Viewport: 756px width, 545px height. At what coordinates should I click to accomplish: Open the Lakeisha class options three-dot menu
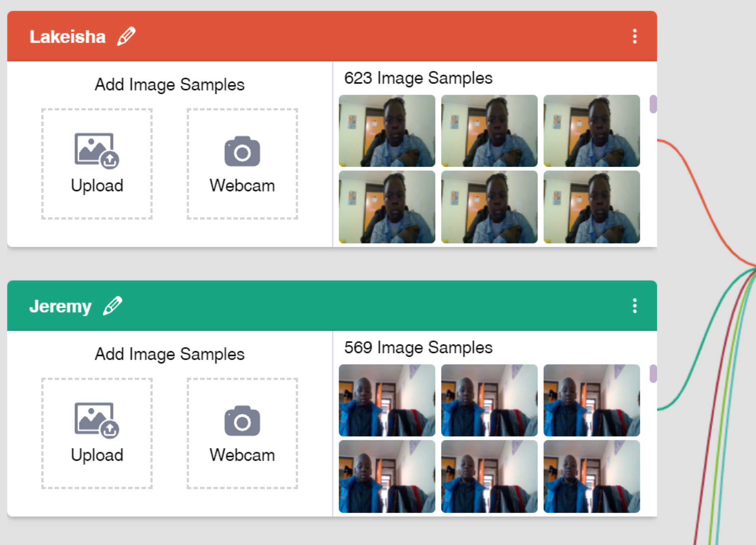(634, 36)
